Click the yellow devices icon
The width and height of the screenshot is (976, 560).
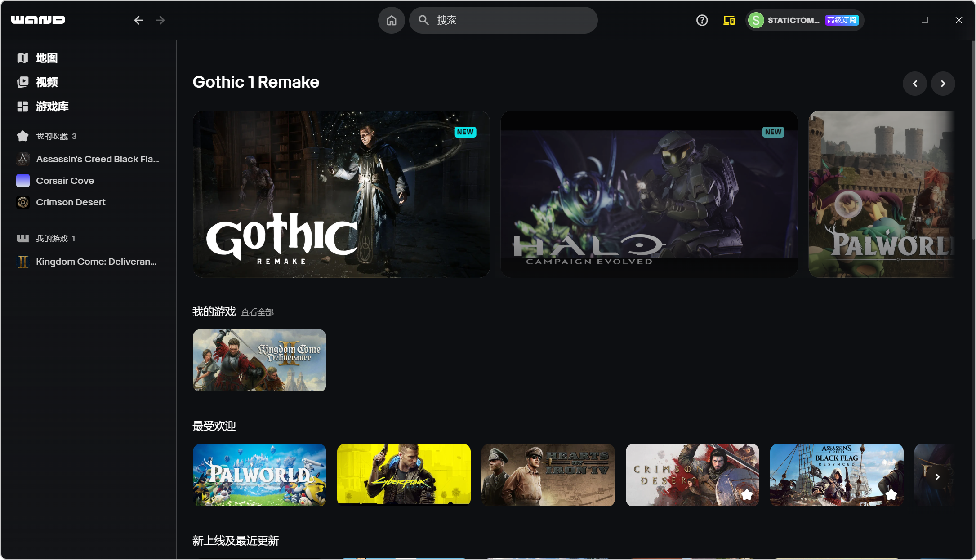(729, 20)
